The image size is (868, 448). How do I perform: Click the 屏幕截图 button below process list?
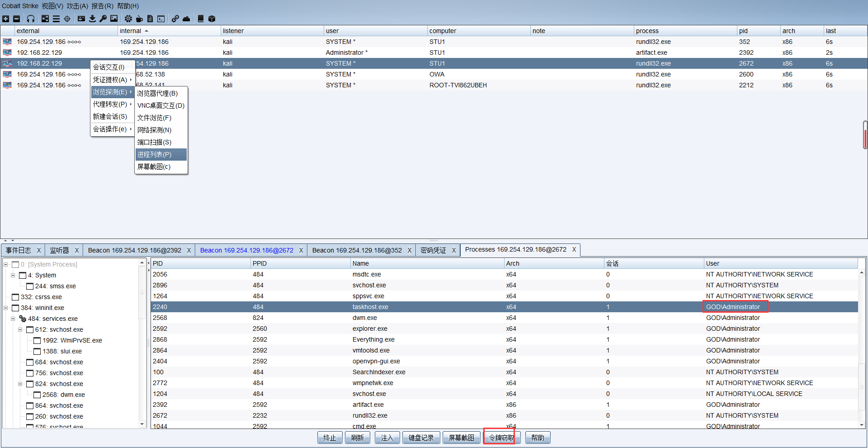461,438
